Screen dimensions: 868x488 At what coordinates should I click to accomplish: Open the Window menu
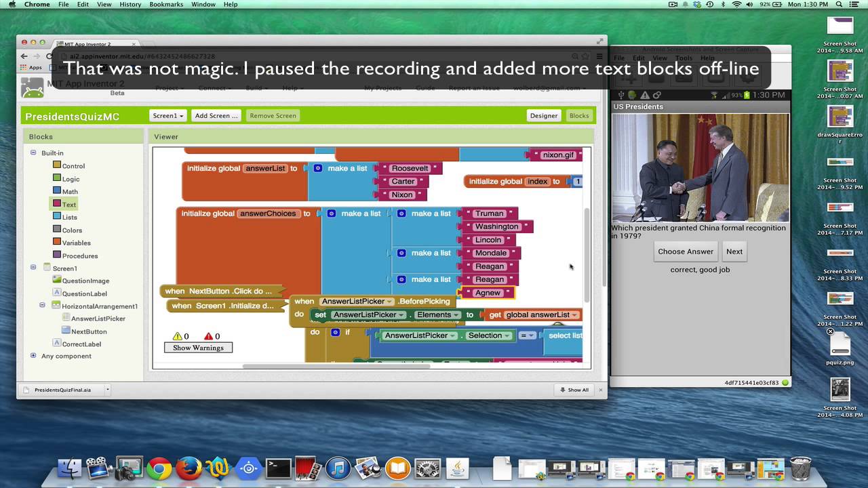coord(203,4)
